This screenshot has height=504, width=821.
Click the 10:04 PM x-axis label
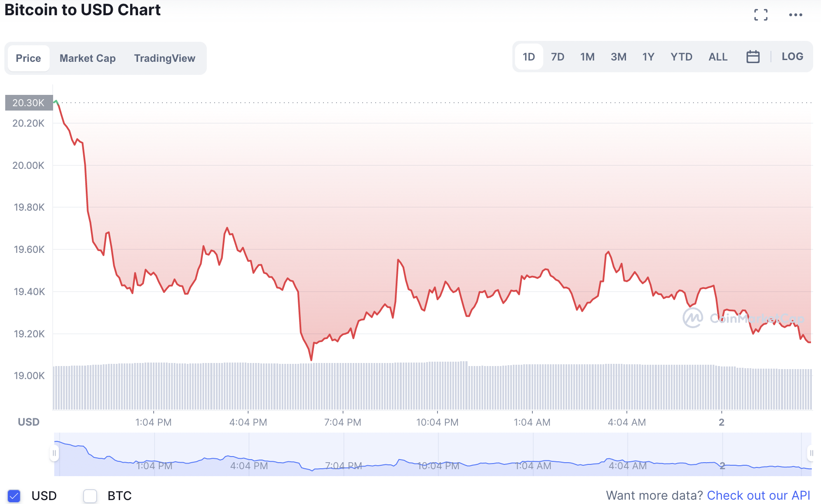click(x=437, y=422)
